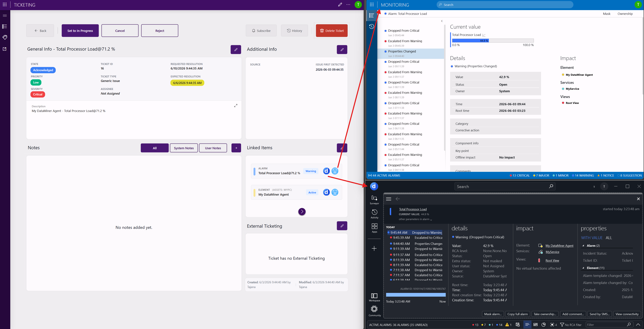Image resolution: width=644 pixels, height=329 pixels.
Task: Click Set to In Progress button
Action: 80,31
